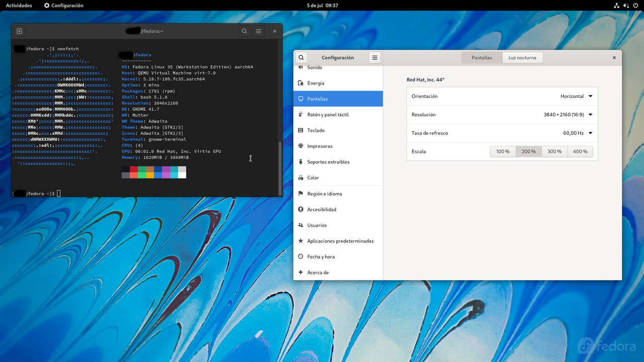The image size is (644, 362).
Task: Click the Impresoras printer icon
Action: [301, 146]
